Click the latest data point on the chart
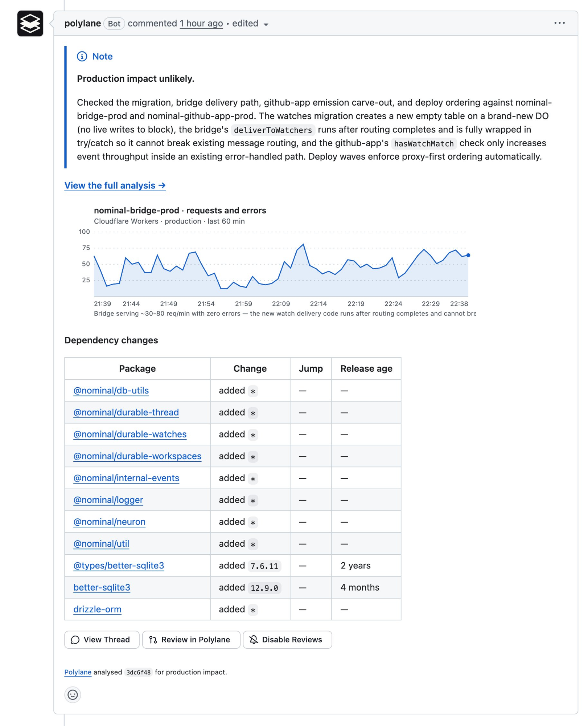Screen dimensions: 588x726 pyautogui.click(x=468, y=255)
